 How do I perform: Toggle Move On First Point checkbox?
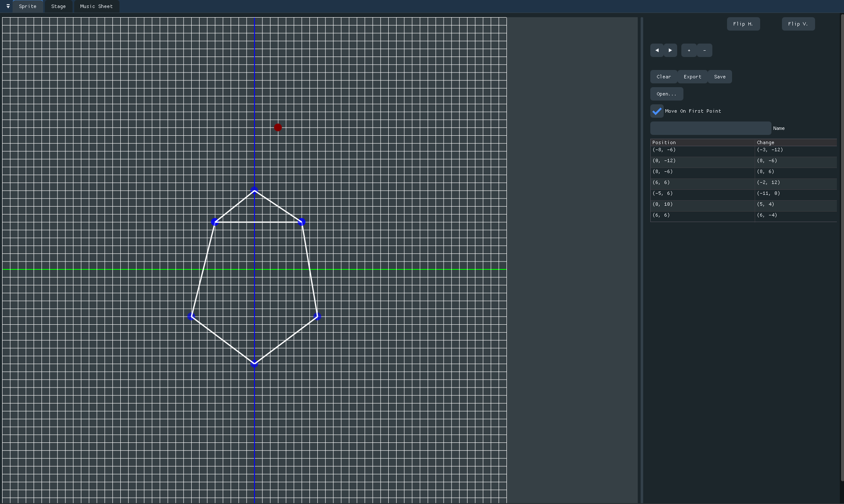click(x=657, y=111)
